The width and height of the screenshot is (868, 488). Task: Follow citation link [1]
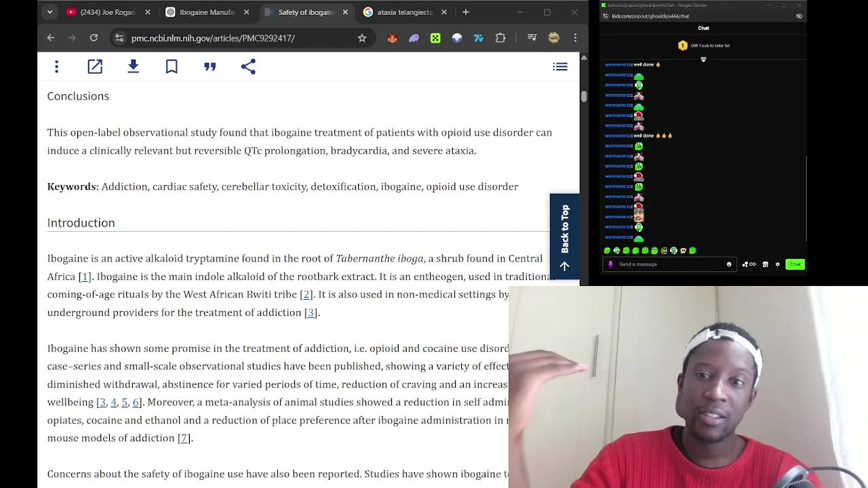point(85,277)
